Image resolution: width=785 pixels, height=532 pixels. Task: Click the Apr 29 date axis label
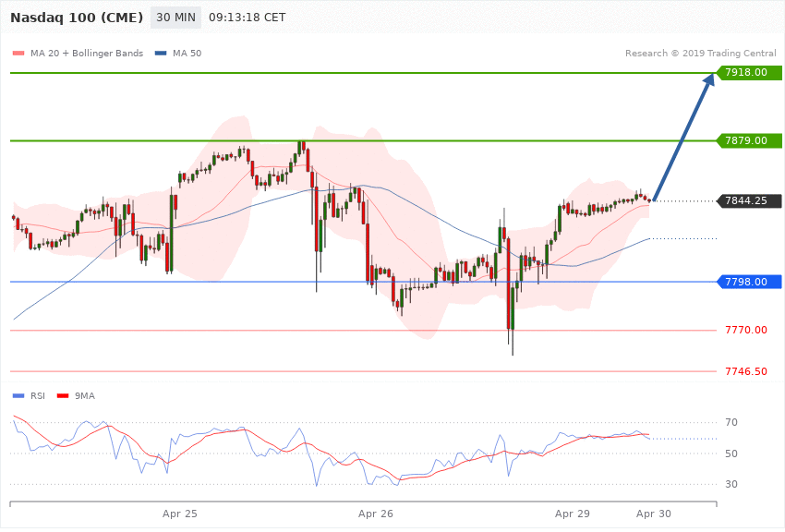573,514
